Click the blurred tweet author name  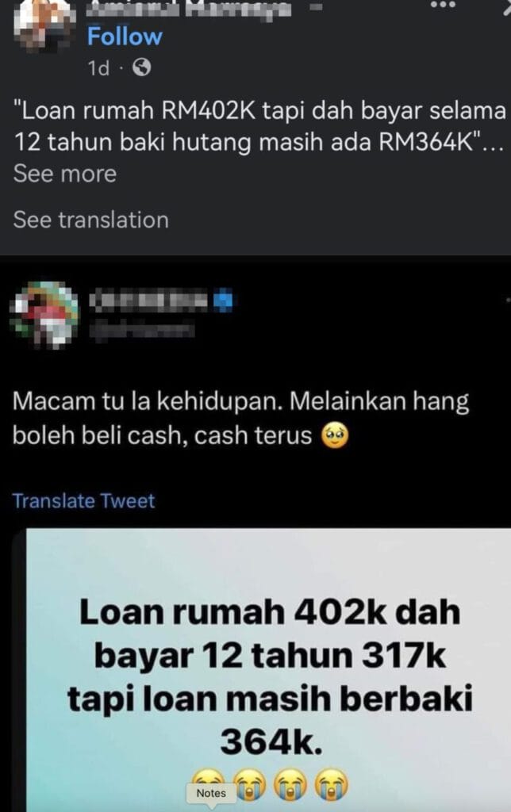point(150,301)
